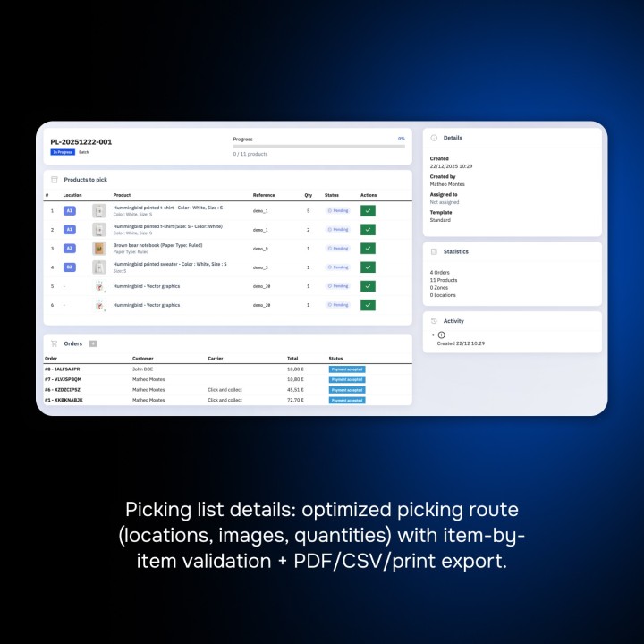The height and width of the screenshot is (644, 644).
Task: Validate row 2 Hummingbird t-shirt with green check
Action: (368, 230)
